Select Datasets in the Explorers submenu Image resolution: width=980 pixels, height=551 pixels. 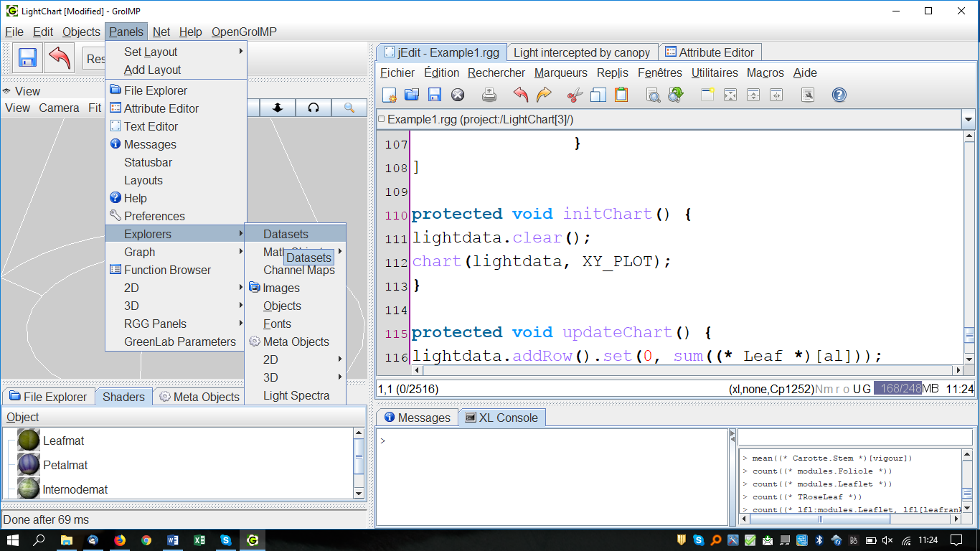coord(286,234)
